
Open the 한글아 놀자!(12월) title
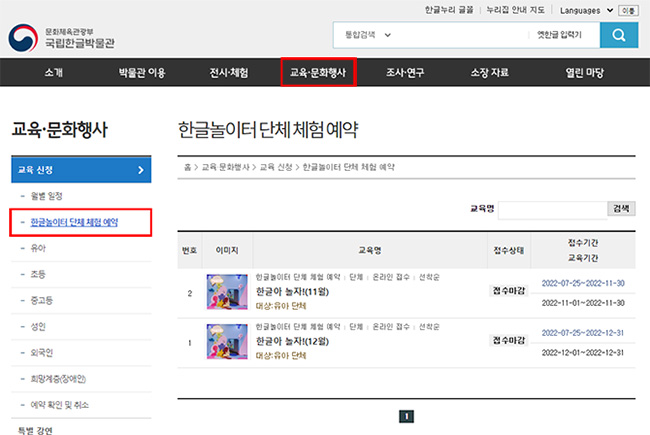pos(293,341)
